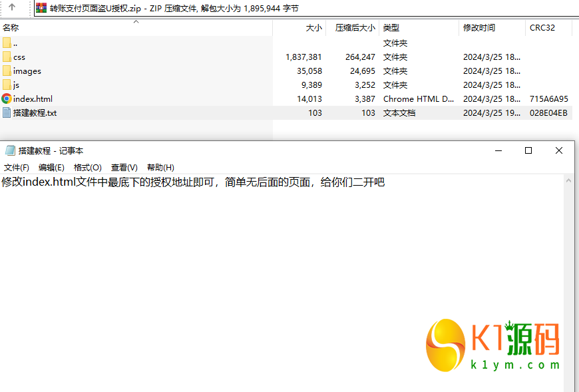579x392 pixels.
Task: Select the images folder name
Action: tap(27, 71)
